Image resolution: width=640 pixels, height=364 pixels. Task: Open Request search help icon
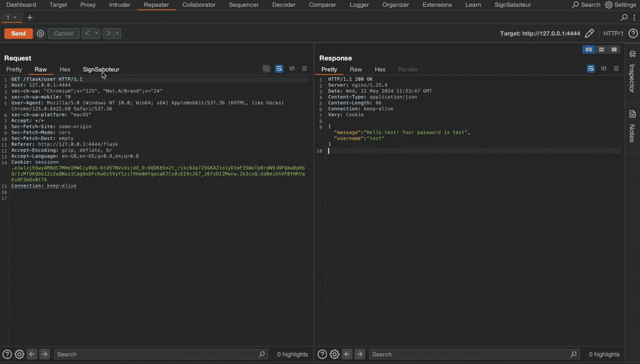(7, 354)
